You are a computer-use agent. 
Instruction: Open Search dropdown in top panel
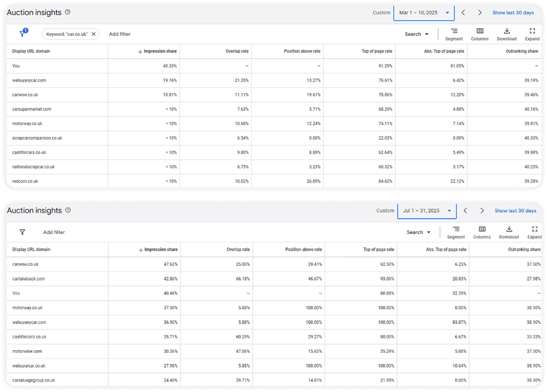416,34
